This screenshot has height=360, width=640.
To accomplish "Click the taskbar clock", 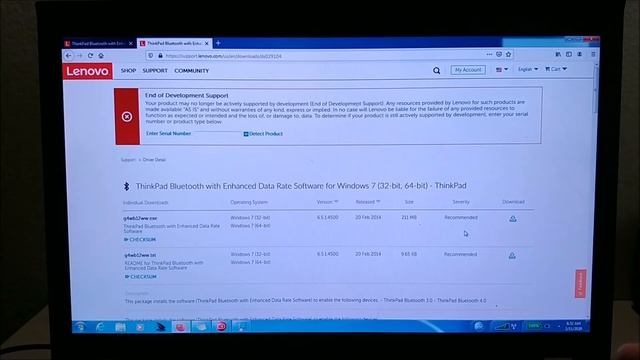I will (574, 326).
